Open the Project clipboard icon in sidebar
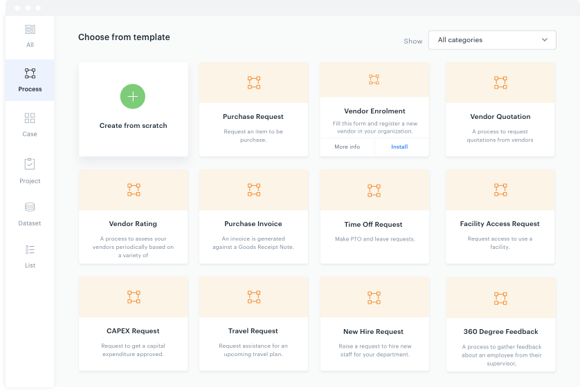This screenshot has width=580, height=392. [30, 165]
